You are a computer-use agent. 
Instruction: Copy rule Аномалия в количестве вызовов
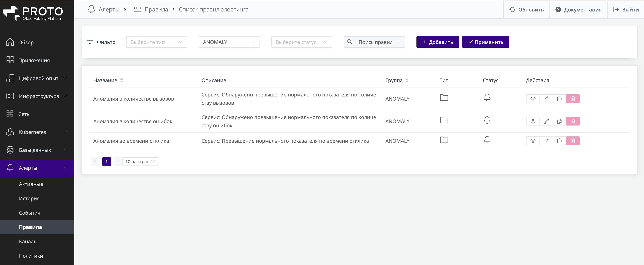[x=559, y=99]
